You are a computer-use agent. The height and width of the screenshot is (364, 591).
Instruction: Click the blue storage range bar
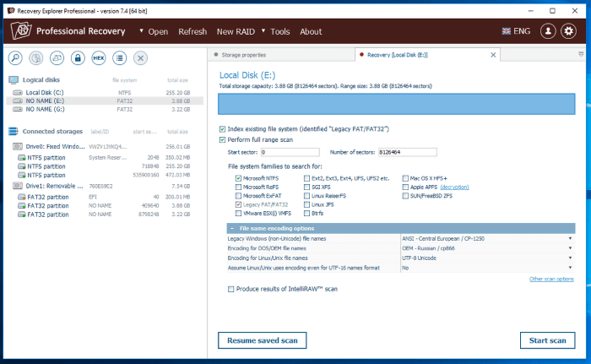397,104
